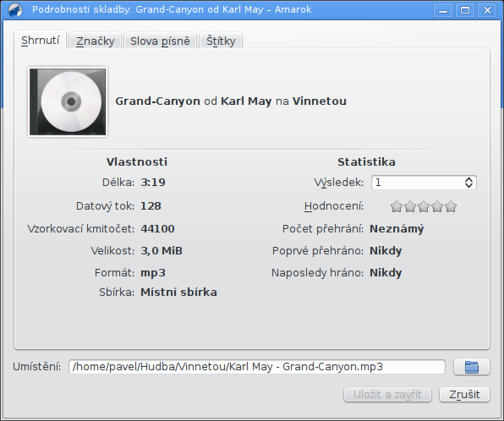The width and height of the screenshot is (504, 421).
Task: Open the Slova písně tab
Action: [160, 41]
